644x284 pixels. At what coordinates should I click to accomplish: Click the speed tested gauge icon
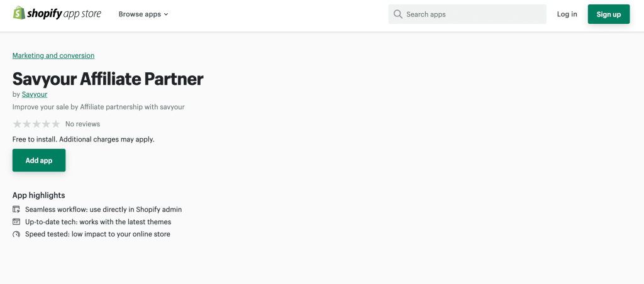pyautogui.click(x=16, y=234)
